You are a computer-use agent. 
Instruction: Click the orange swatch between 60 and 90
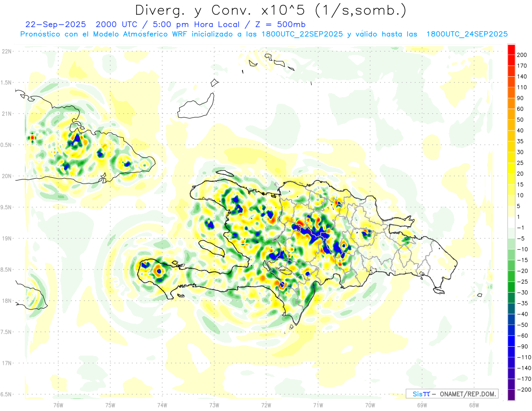pos(511,103)
